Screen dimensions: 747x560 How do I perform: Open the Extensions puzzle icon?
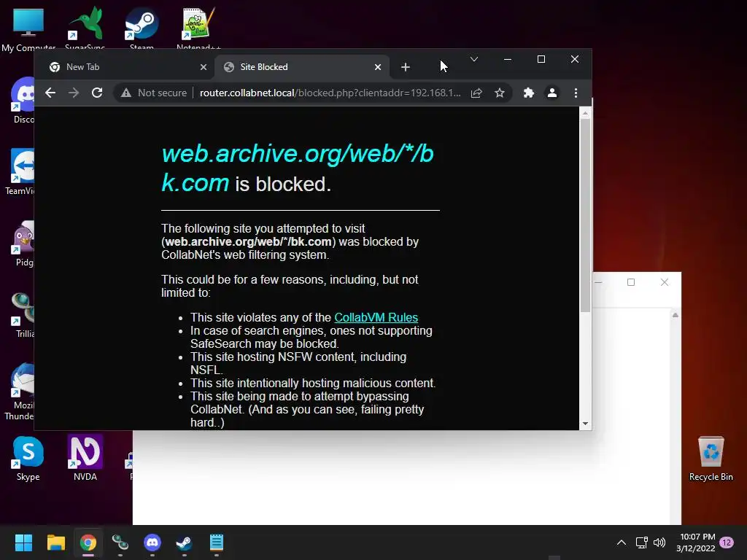529,93
